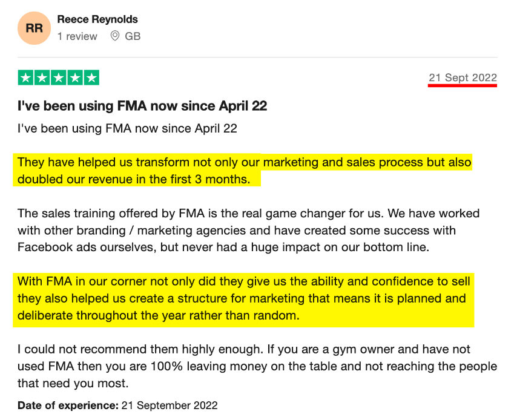The width and height of the screenshot is (517, 420).
Task: Click the 'sales training offered by FMA' paragraph
Action: [x=249, y=231]
